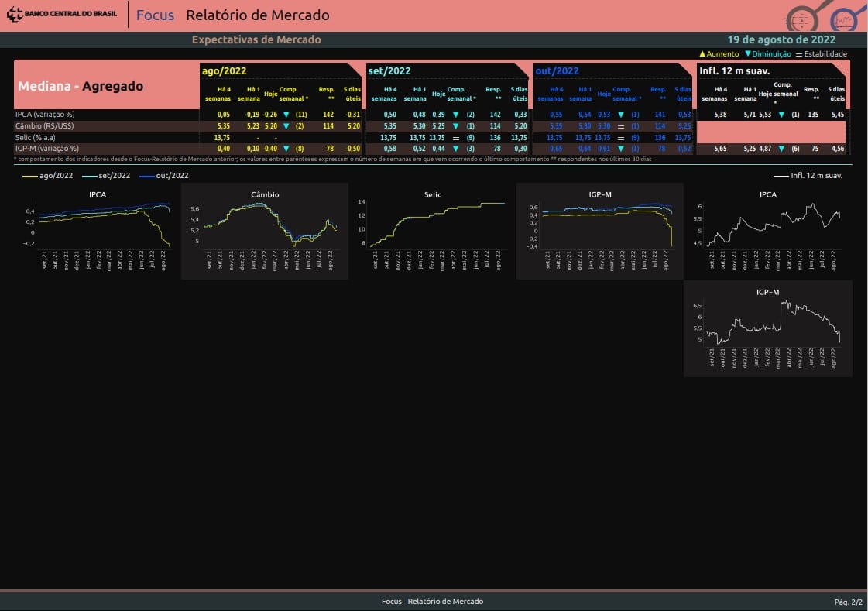Open the Câmbio line chart
The width and height of the screenshot is (868, 611).
[264, 230]
